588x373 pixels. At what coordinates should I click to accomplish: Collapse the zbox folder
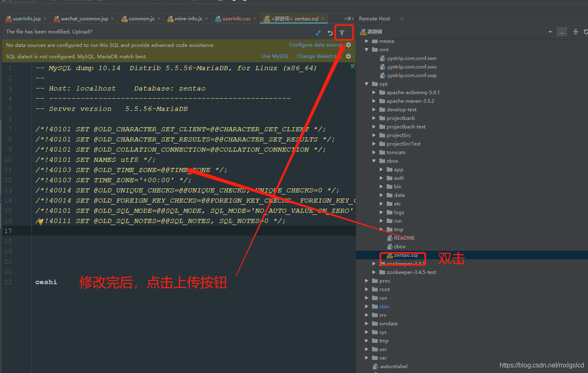[x=374, y=161]
